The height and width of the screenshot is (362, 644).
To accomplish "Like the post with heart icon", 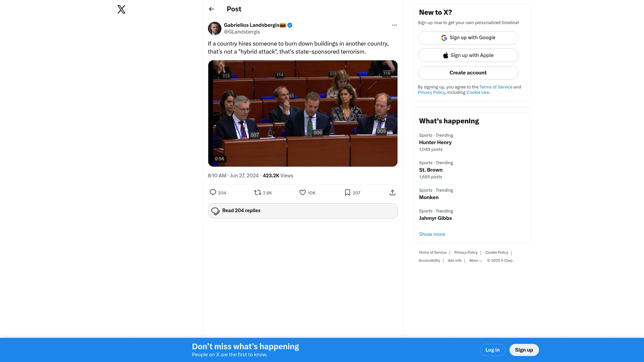I will pos(303,192).
